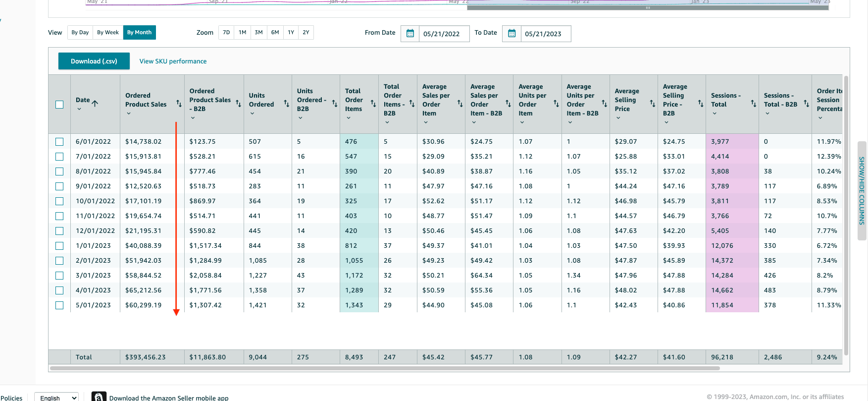Open the From Date calendar picker icon
This screenshot has width=868, height=401.
click(x=410, y=34)
